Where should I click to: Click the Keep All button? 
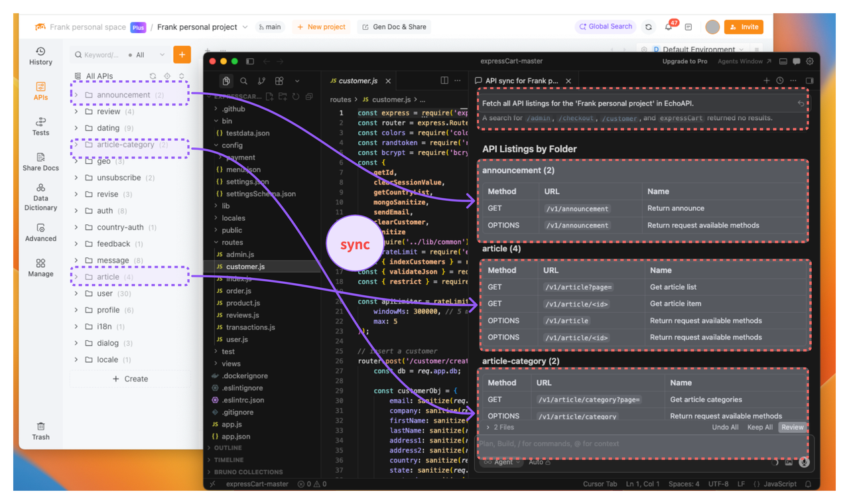[x=759, y=428]
